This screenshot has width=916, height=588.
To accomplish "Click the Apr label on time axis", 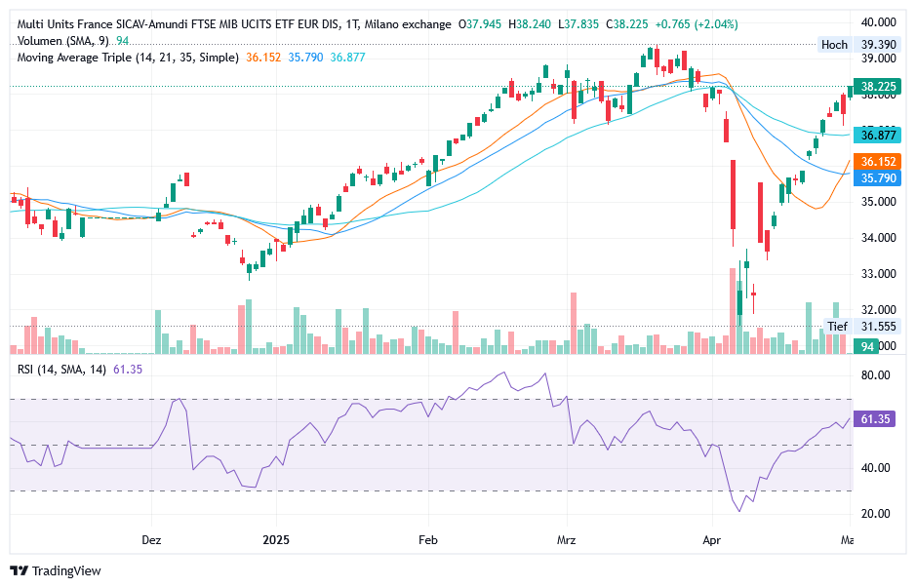I will click(711, 540).
